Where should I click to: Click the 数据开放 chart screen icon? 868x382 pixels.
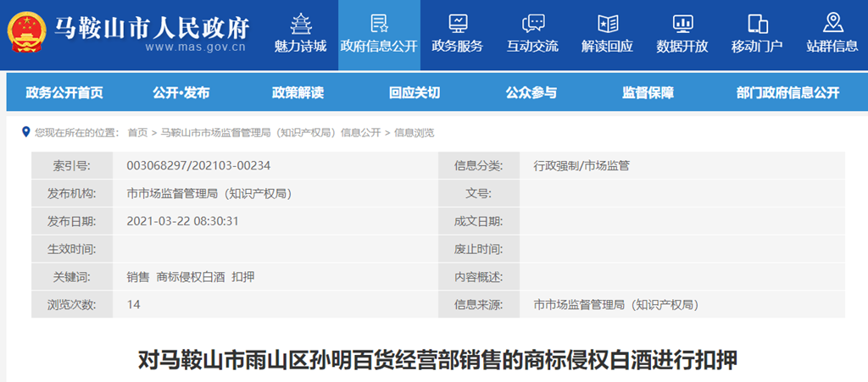pos(682,24)
